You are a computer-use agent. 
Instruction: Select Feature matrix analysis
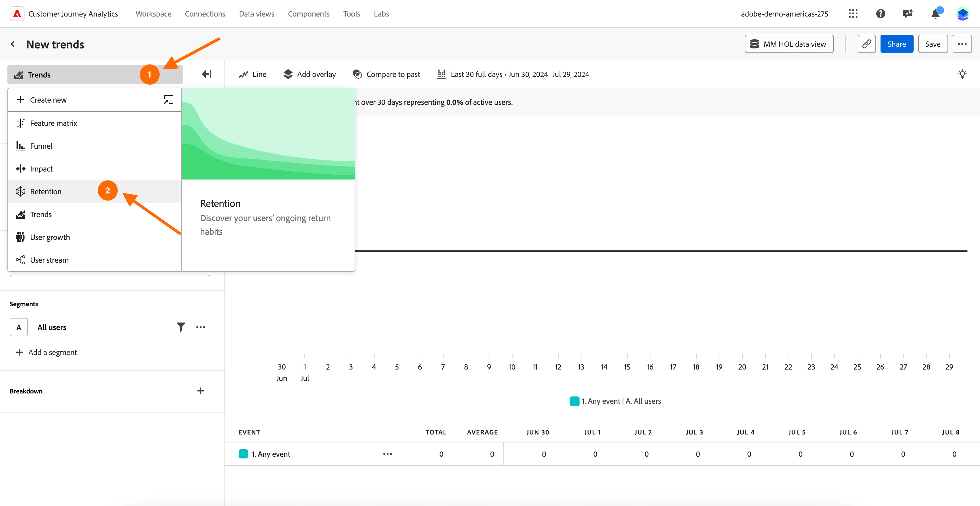pyautogui.click(x=94, y=123)
